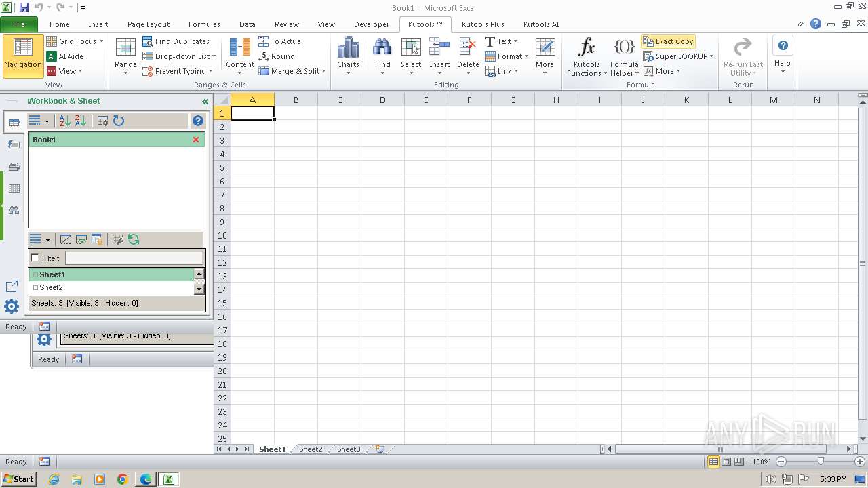Refresh the workbook list in Navigation pane
Viewport: 868px width, 488px height.
coord(119,121)
